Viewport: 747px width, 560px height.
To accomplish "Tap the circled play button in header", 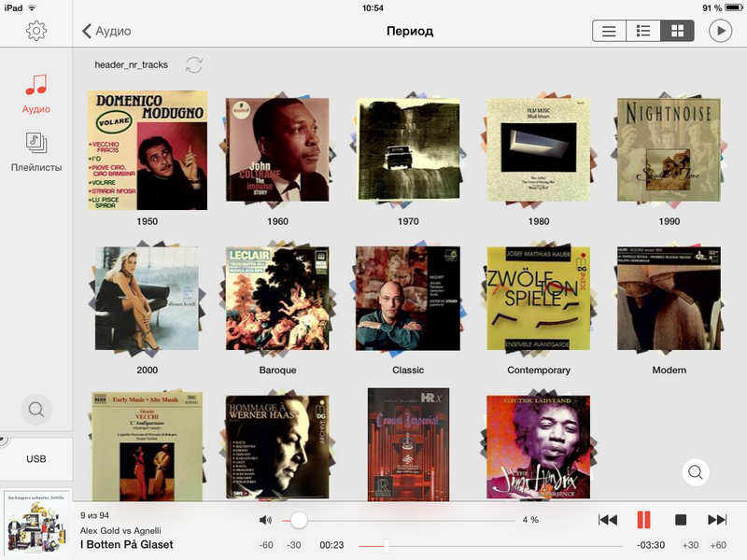I will point(720,31).
